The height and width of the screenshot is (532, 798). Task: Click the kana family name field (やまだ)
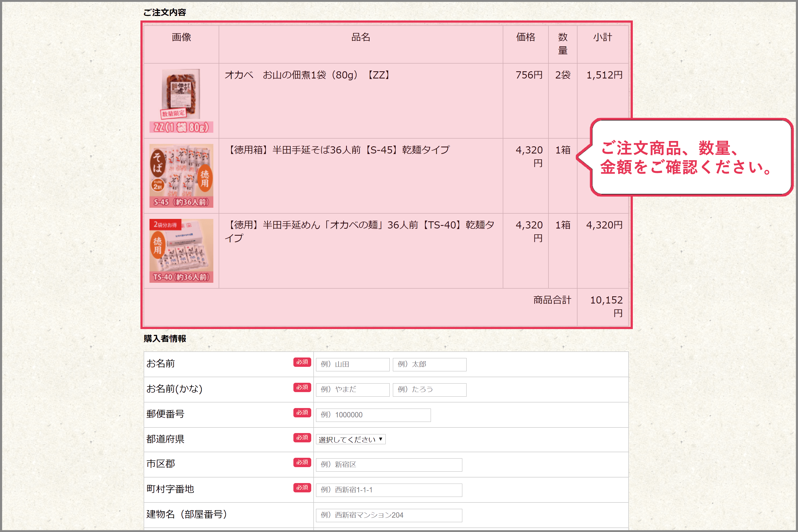(352, 389)
